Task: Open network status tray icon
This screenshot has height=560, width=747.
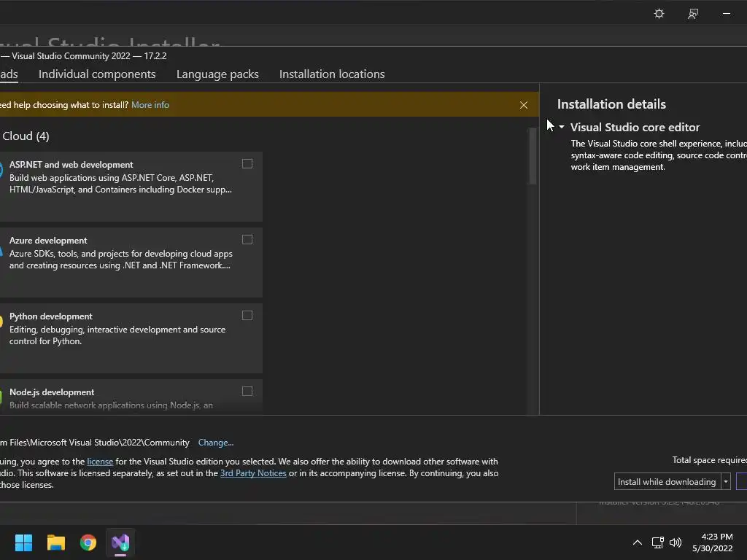Action: pyautogui.click(x=657, y=542)
